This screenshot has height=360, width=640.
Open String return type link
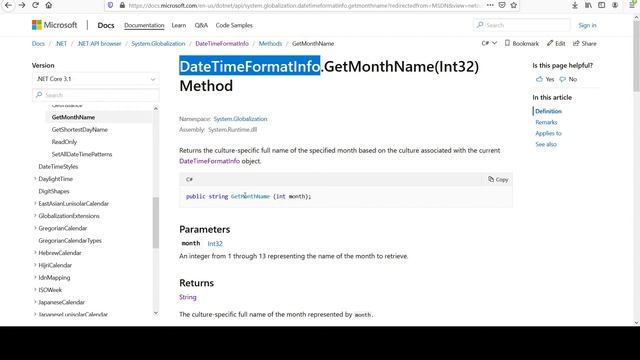pos(188,297)
